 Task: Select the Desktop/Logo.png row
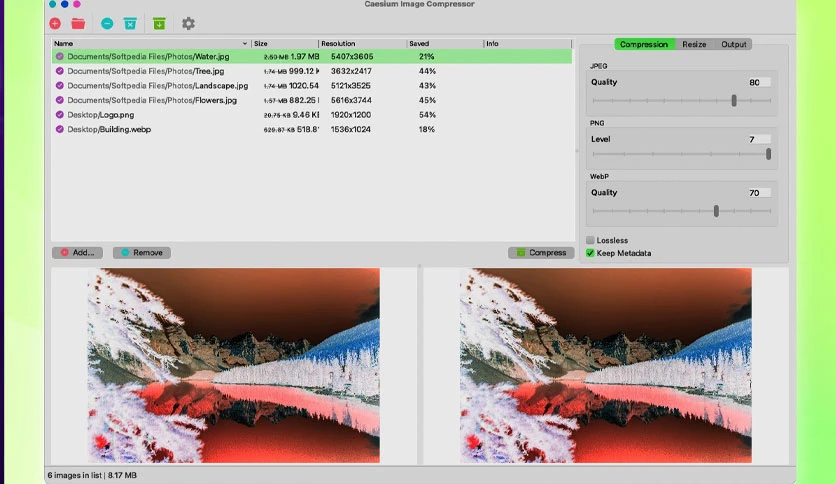point(312,115)
